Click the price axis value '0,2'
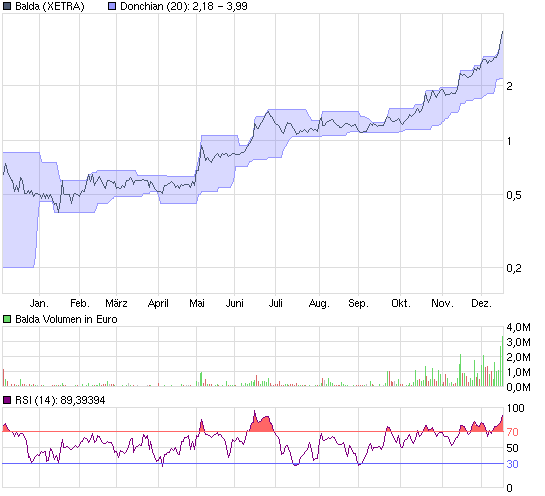545x496 pixels. [514, 268]
